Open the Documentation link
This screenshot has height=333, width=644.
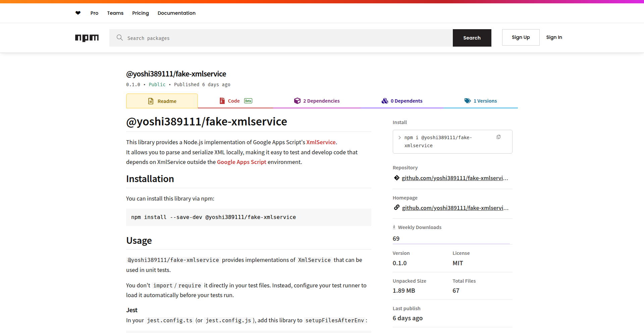(x=176, y=13)
